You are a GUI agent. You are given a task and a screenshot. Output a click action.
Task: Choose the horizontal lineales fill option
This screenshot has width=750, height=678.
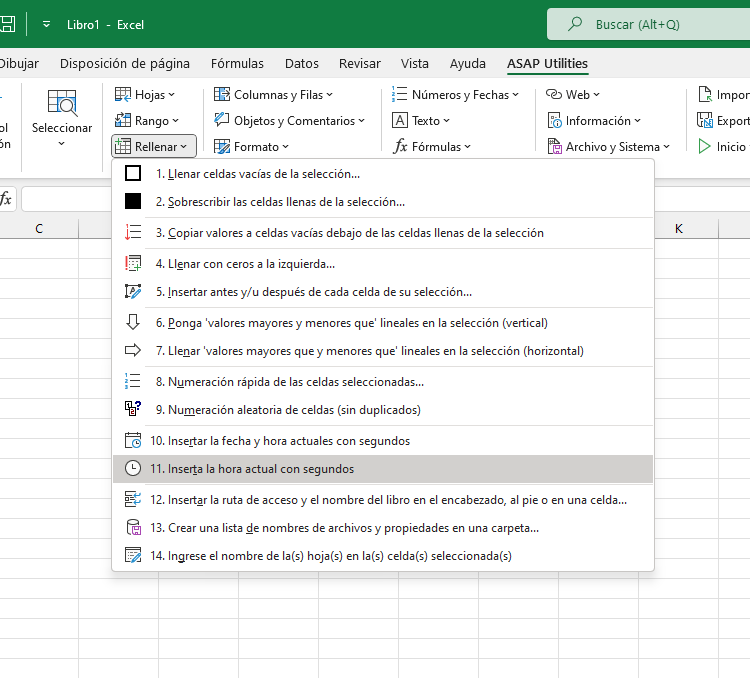coord(383,351)
